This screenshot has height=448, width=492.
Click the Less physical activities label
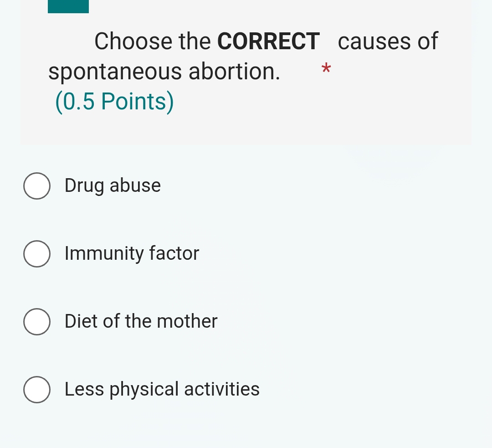click(x=161, y=389)
